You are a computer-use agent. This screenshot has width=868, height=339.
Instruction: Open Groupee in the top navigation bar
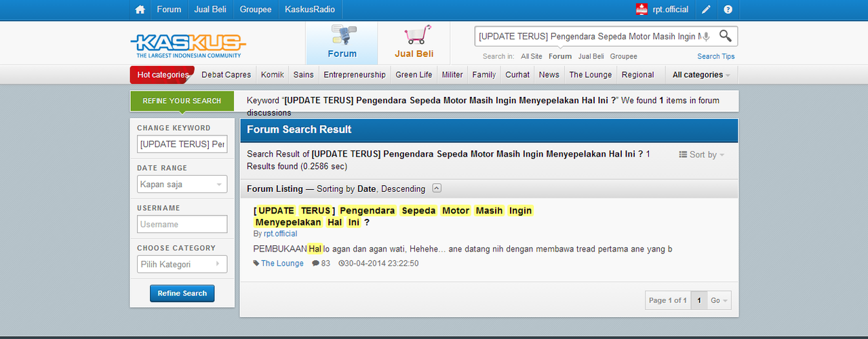click(256, 9)
